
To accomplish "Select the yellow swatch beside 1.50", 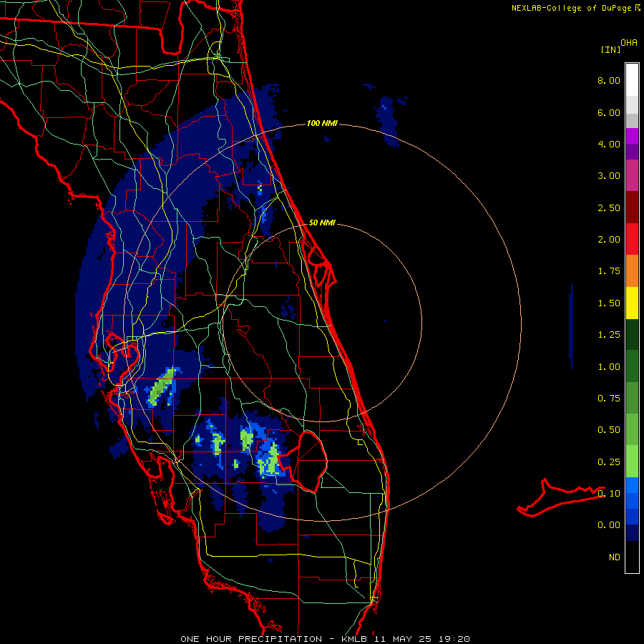I will point(632,303).
